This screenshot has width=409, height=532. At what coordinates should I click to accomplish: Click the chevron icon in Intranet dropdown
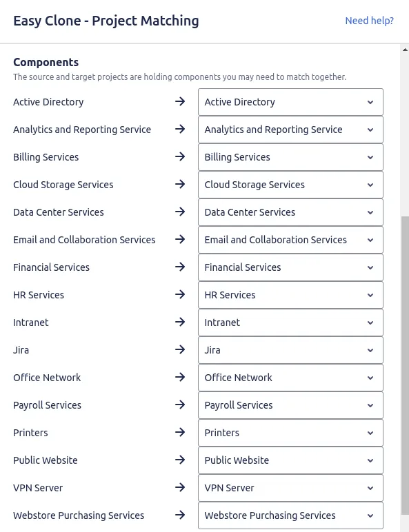370,323
